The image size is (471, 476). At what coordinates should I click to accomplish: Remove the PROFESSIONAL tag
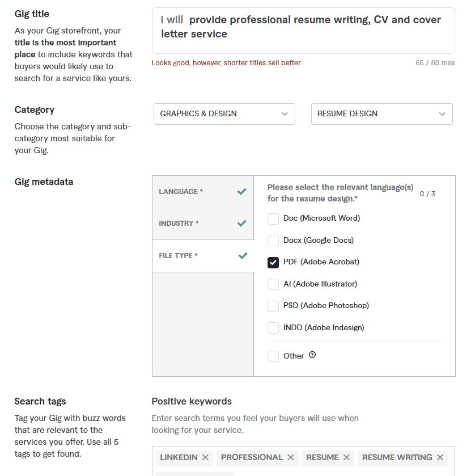[291, 457]
